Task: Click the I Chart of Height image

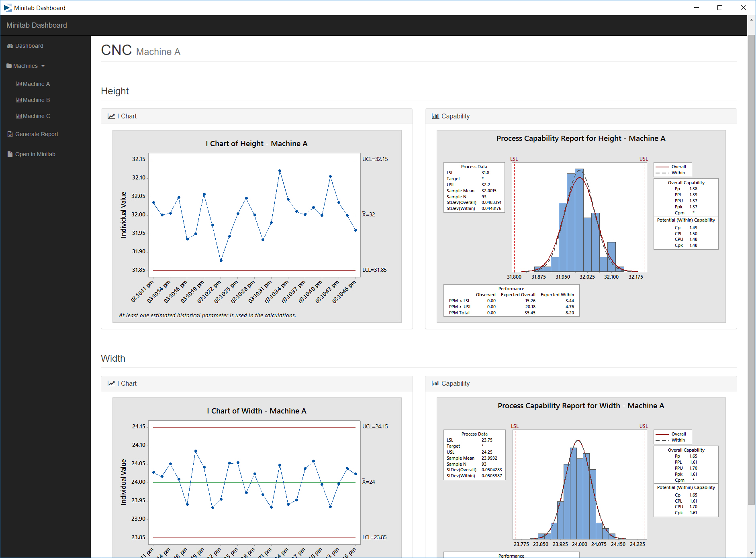Action: coord(257,226)
